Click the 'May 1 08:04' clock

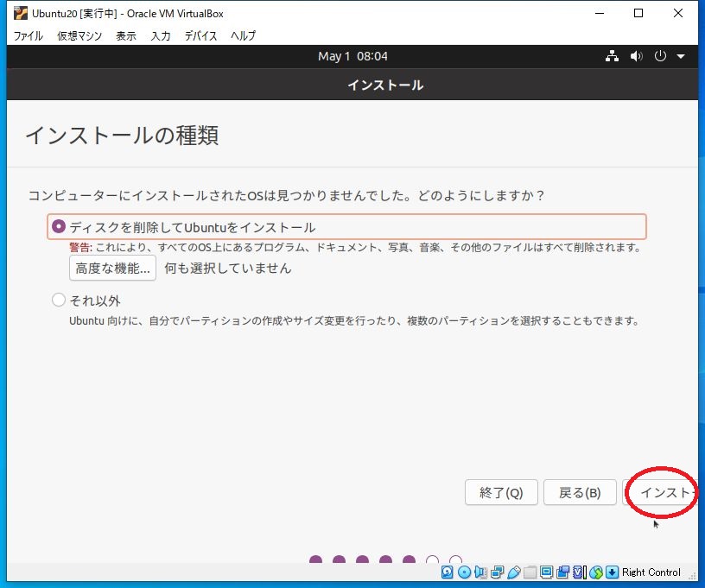pos(352,56)
